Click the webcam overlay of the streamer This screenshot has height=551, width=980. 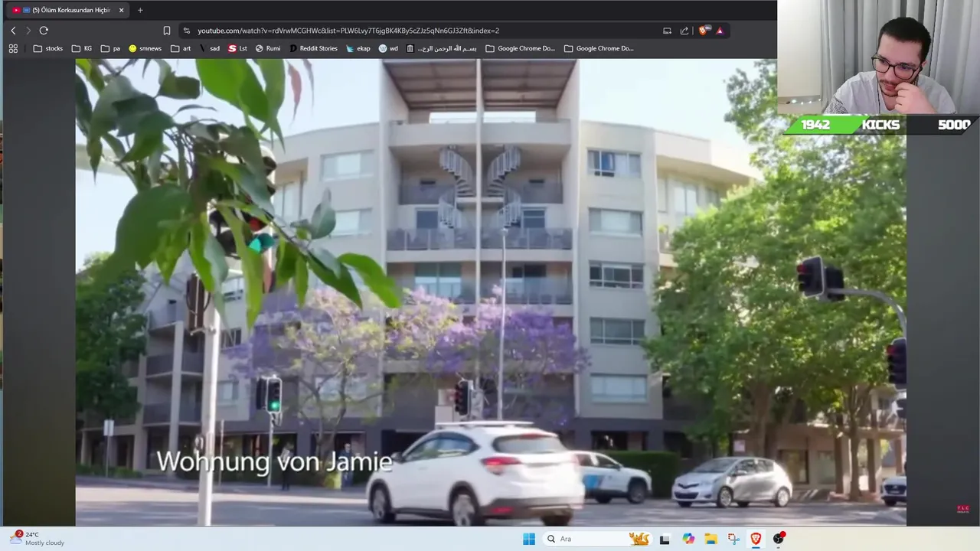(878, 57)
